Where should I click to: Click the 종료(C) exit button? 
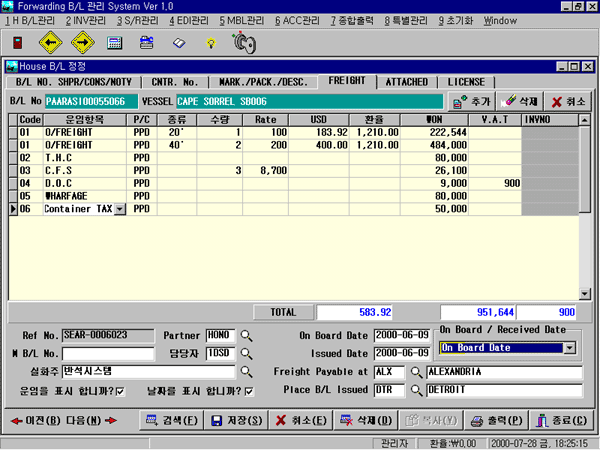[561, 421]
